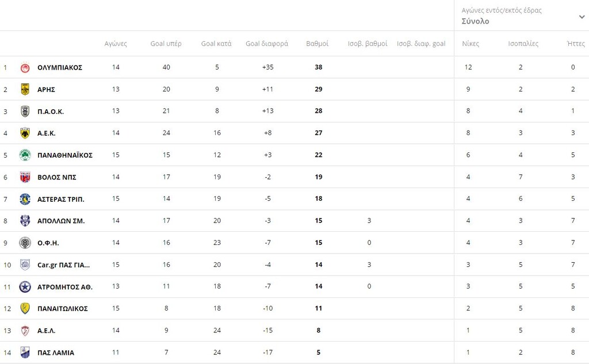The width and height of the screenshot is (589, 364).
Task: Click the PAS Lamia team crest
Action: pyautogui.click(x=25, y=352)
